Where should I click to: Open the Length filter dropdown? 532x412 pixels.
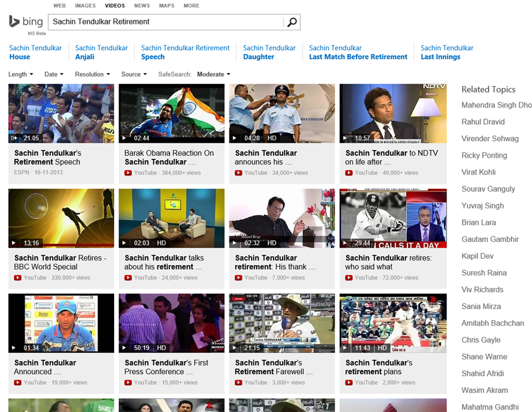tap(20, 74)
